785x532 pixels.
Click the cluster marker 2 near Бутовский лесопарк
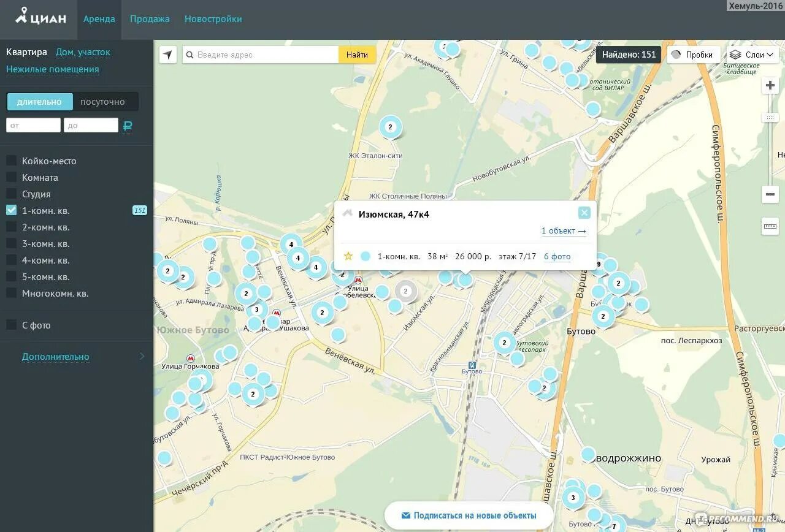point(504,343)
